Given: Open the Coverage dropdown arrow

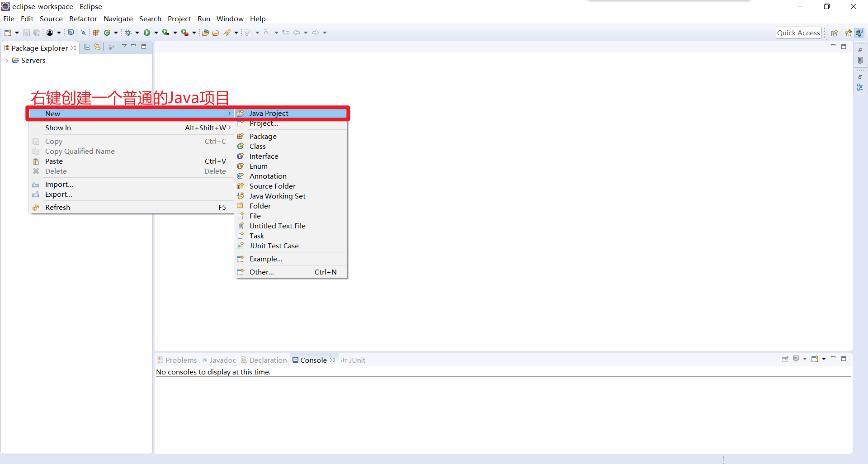Looking at the screenshot, I should [x=175, y=33].
